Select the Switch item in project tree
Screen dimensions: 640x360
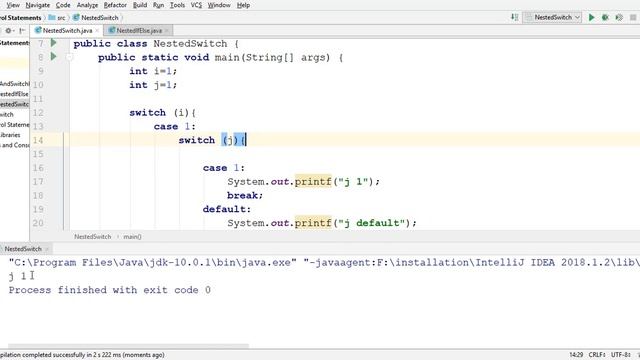(x=7, y=114)
